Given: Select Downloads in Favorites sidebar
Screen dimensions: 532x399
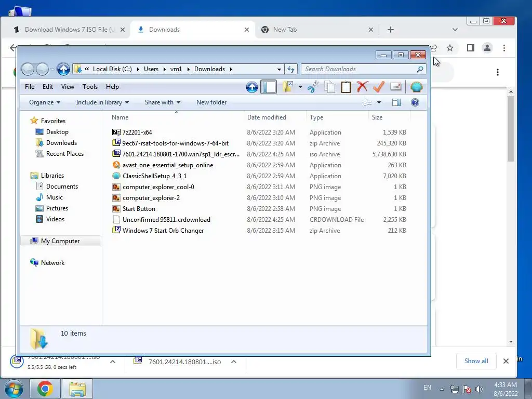Looking at the screenshot, I should click(61, 143).
